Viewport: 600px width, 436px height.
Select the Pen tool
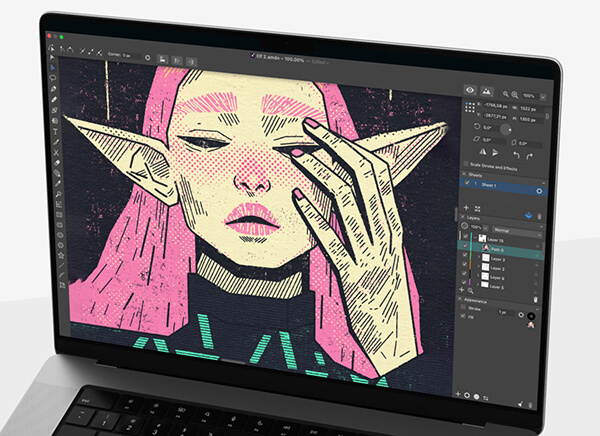(x=54, y=88)
